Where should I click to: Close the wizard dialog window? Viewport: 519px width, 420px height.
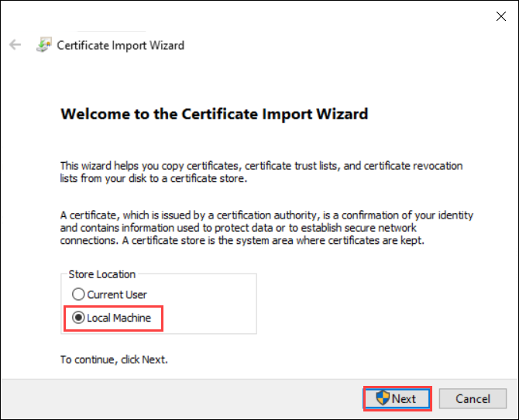coord(500,16)
